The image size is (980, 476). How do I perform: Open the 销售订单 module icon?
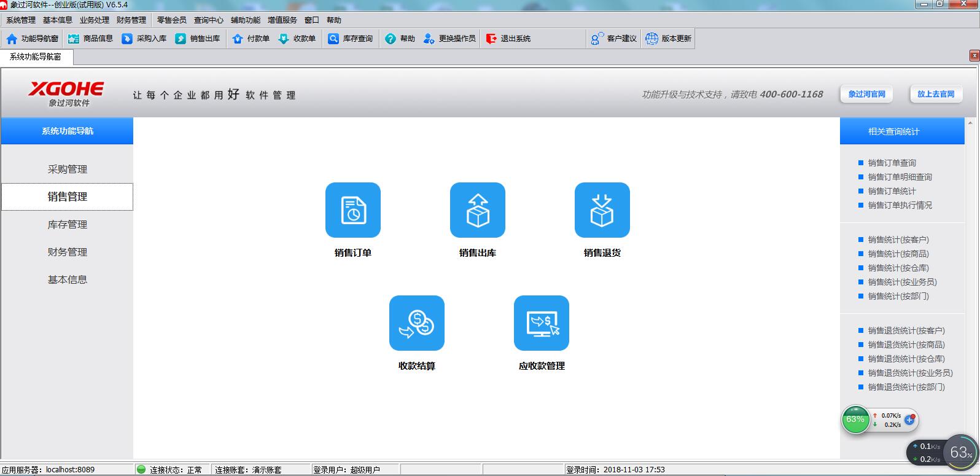(353, 210)
